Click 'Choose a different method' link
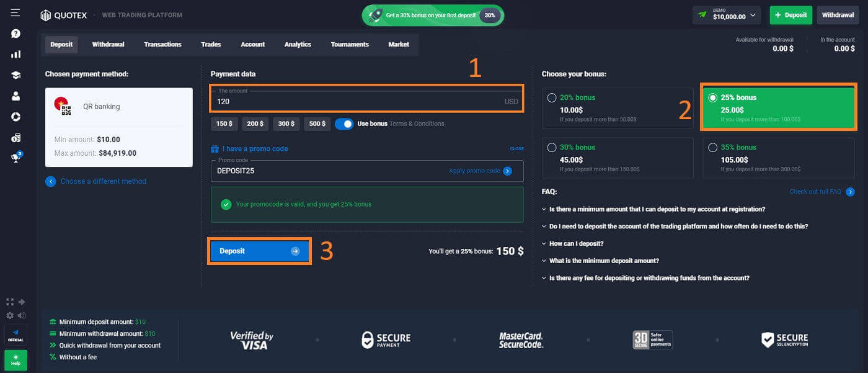The width and height of the screenshot is (868, 373). click(x=103, y=182)
